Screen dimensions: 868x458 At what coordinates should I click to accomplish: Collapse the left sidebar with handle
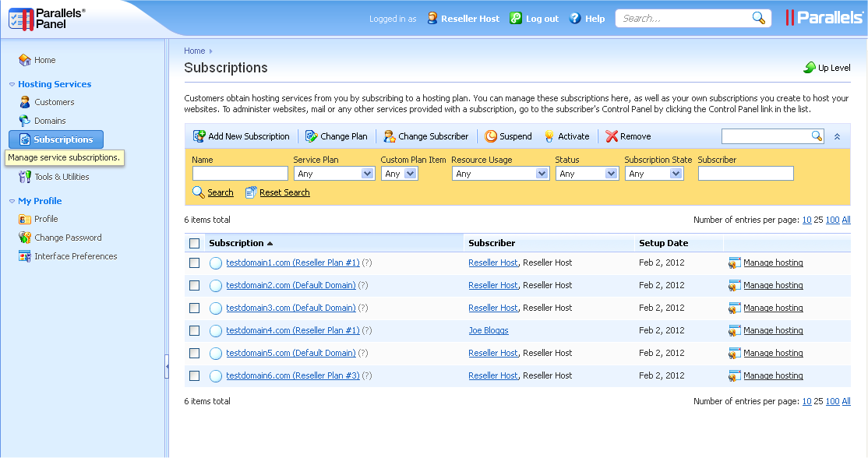click(x=167, y=367)
